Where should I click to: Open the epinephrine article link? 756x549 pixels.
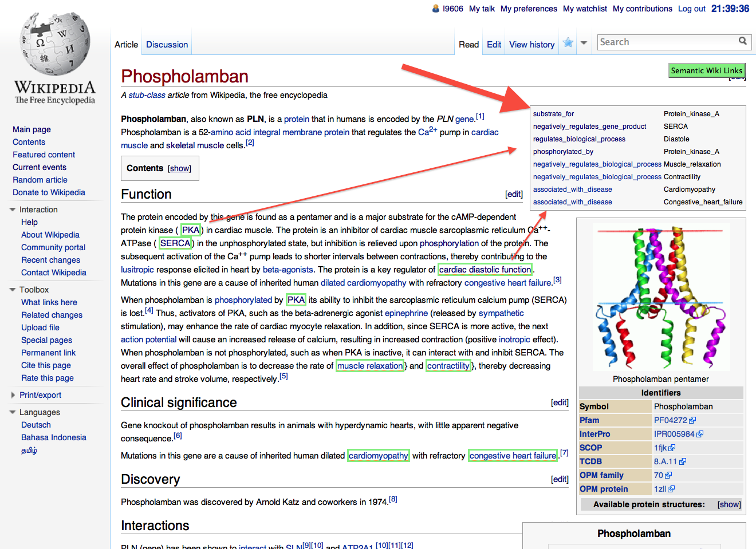[406, 313]
